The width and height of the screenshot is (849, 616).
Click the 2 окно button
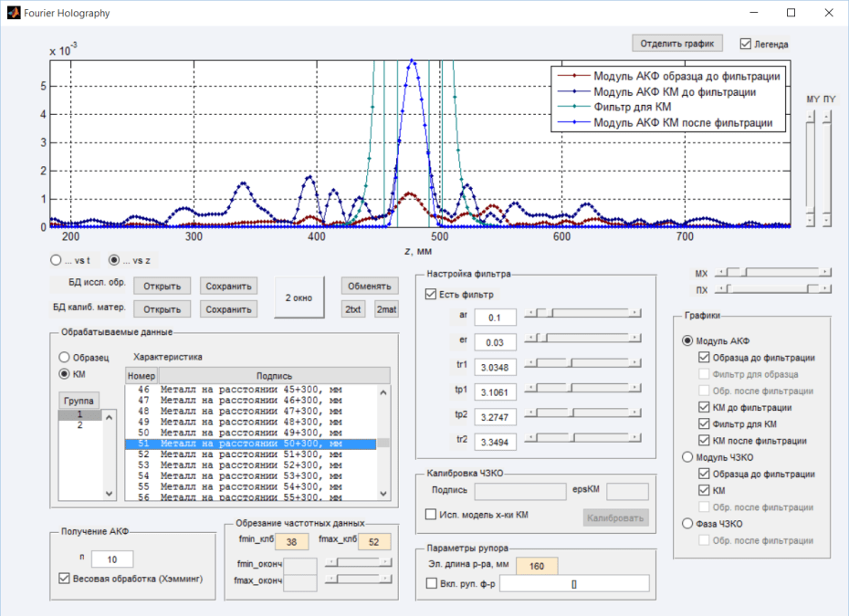299,297
